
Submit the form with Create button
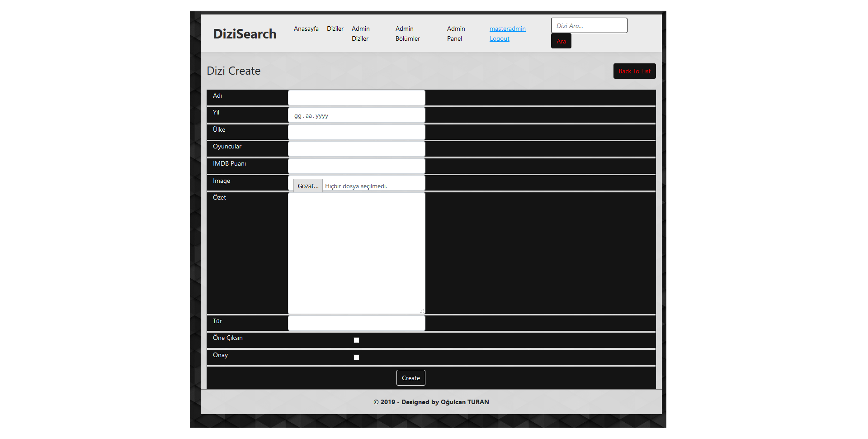[411, 378]
